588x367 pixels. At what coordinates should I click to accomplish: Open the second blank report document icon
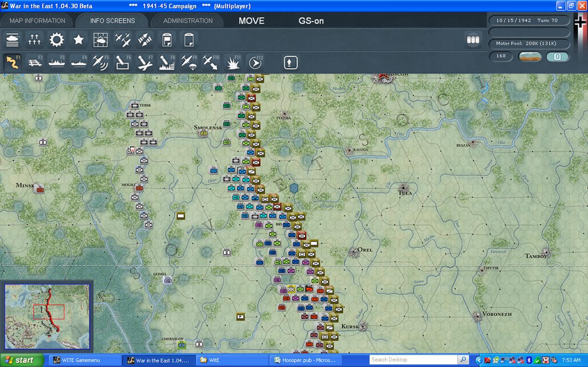(x=189, y=40)
